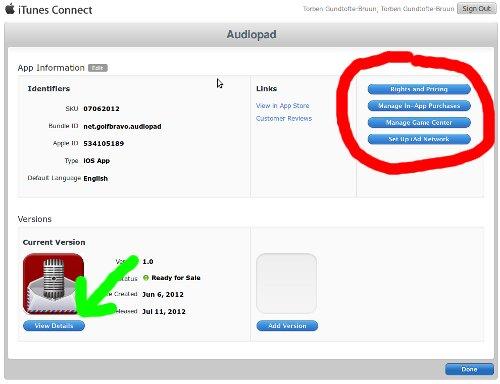Click the Versions section heading
This screenshot has width=500, height=384.
pos(35,219)
